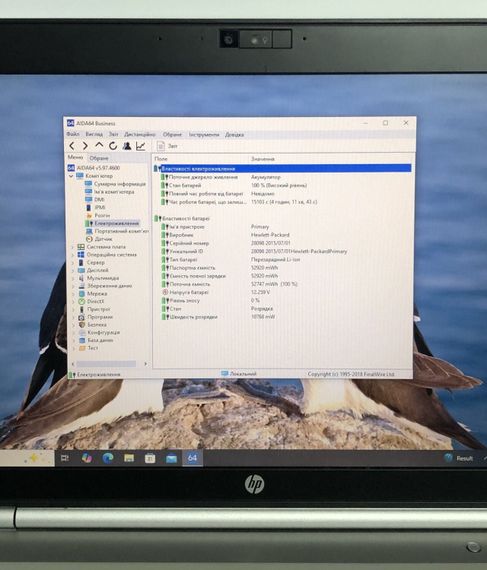This screenshot has height=570, width=487.
Task: Click the sidebar scrollbar right arrow
Action: (x=145, y=364)
